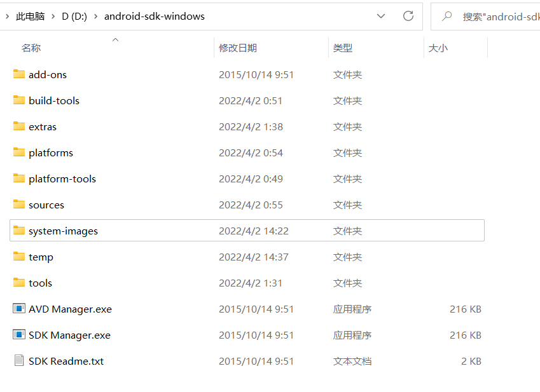Image resolution: width=540 pixels, height=392 pixels.
Task: Click the 文件夹 type of add-ons
Action: [347, 74]
